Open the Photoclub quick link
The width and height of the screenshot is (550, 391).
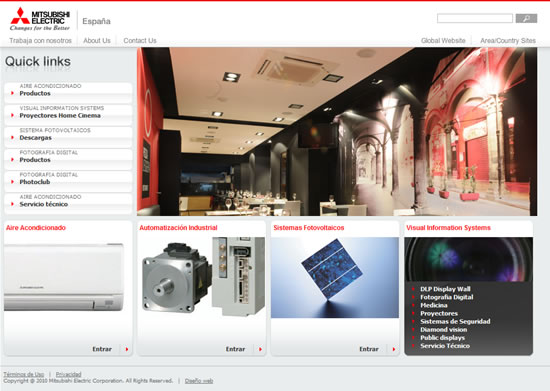coord(68,181)
